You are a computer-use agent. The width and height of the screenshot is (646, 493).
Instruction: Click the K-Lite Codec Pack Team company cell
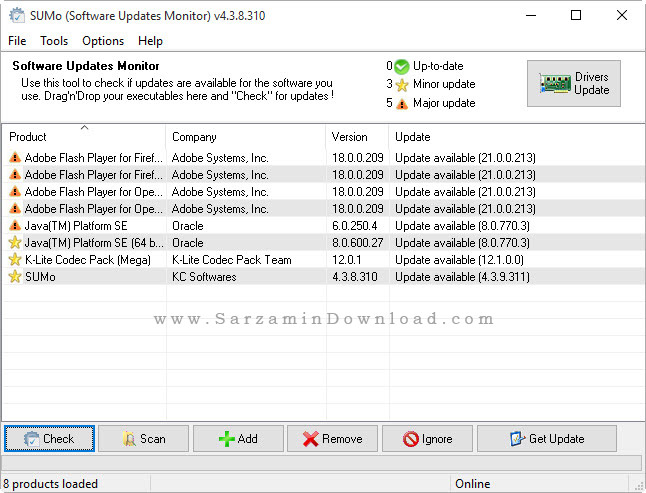coord(232,260)
